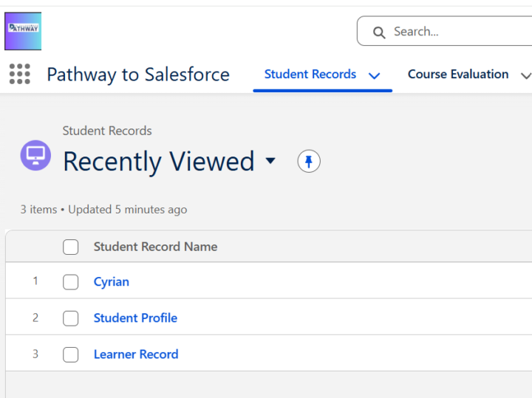Image resolution: width=532 pixels, height=398 pixels.
Task: Pin the Recently Viewed list view
Action: click(309, 161)
